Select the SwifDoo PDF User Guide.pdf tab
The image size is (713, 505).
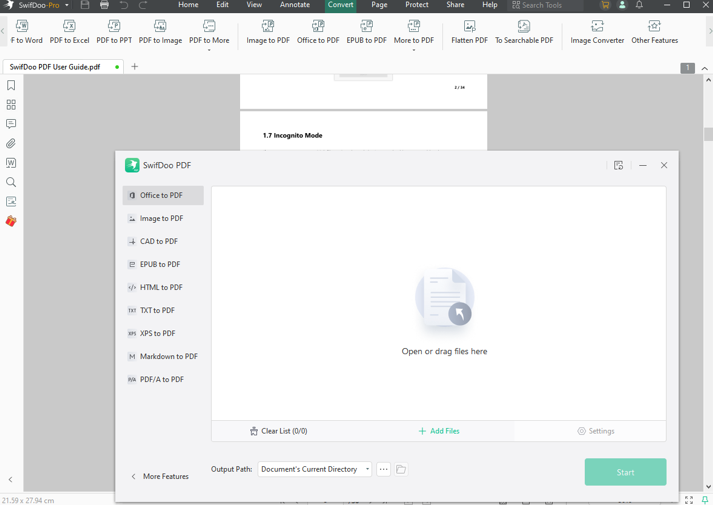62,67
